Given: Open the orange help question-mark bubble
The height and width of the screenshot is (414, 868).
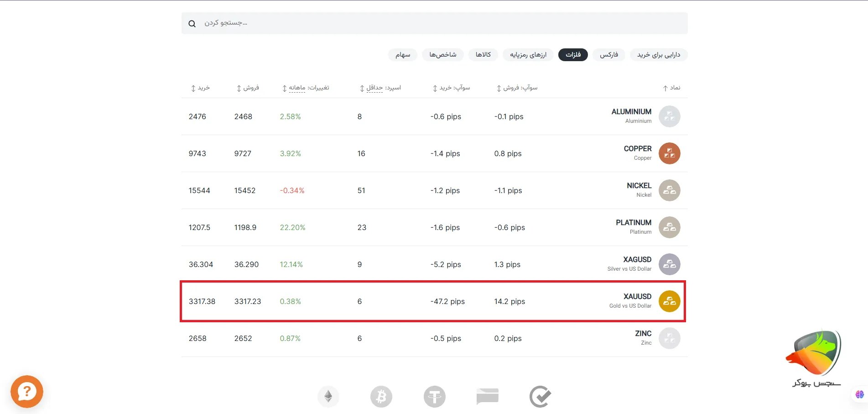Looking at the screenshot, I should (27, 392).
